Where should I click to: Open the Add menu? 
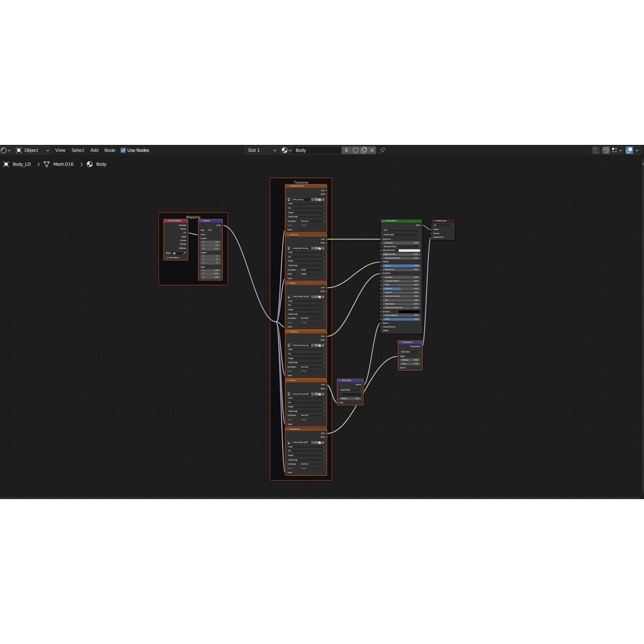pos(94,150)
